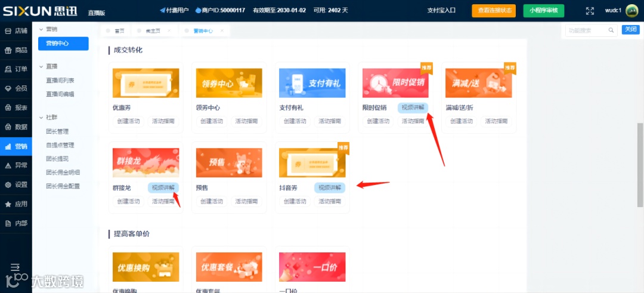Viewport: 644px width, 293px height.
Task: Click 创建活动 under 领券中心
Action: (x=212, y=121)
